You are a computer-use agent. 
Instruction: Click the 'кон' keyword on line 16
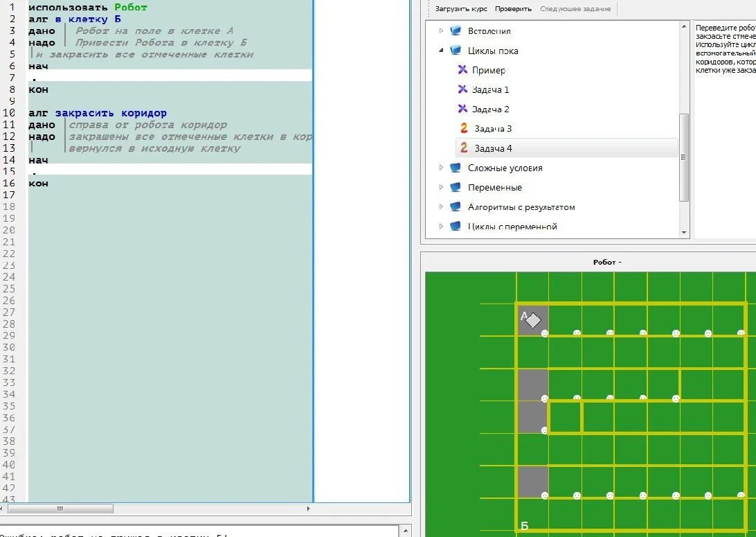(38, 184)
